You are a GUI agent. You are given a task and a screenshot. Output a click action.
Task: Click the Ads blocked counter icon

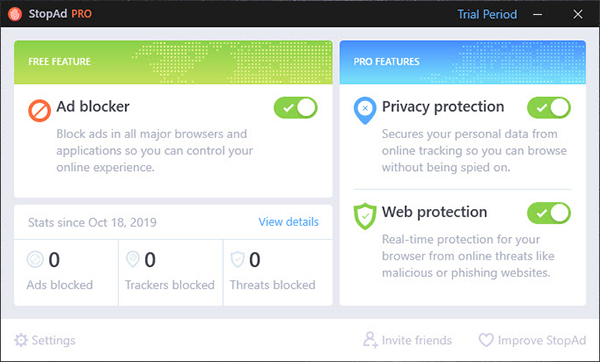(35, 259)
